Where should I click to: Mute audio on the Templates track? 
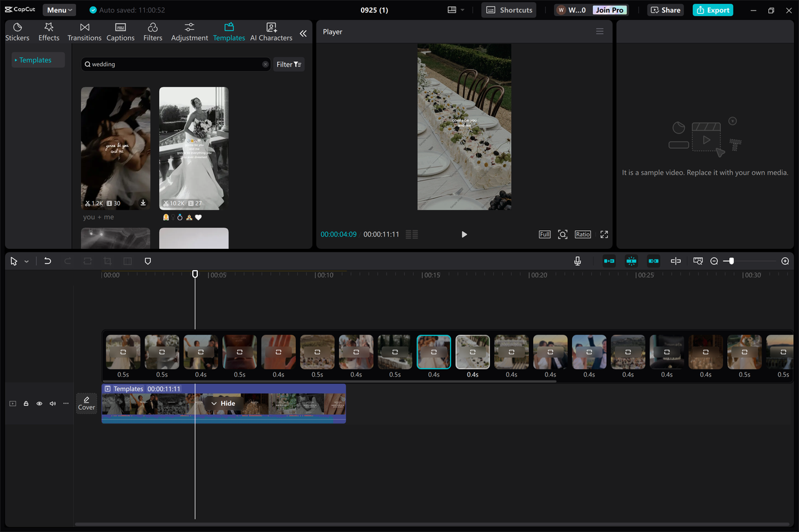pyautogui.click(x=52, y=404)
